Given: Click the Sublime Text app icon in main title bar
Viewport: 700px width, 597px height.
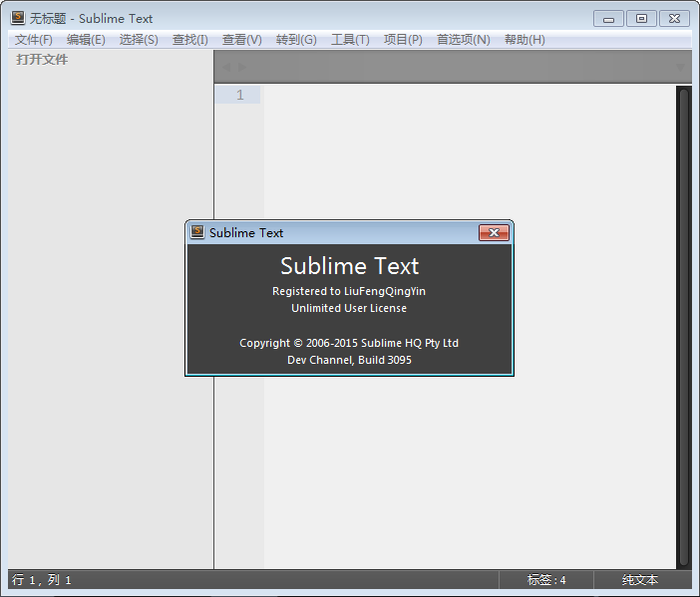Looking at the screenshot, I should 18,18.
